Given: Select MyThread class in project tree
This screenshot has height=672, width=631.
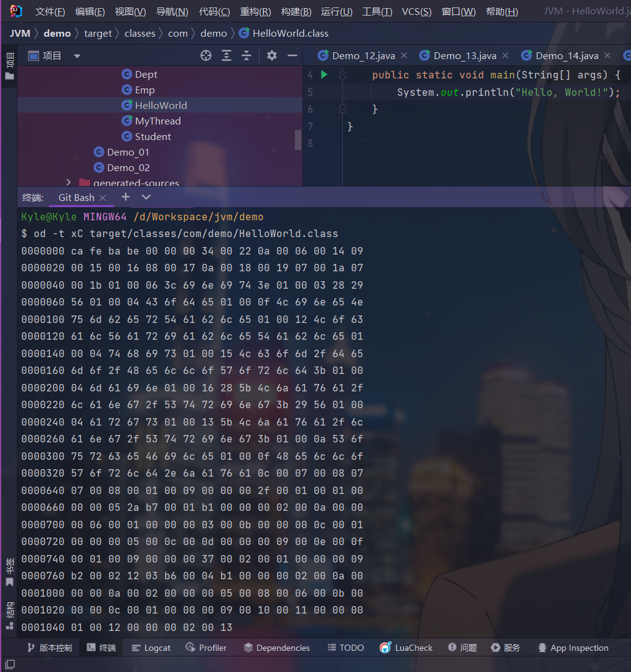Looking at the screenshot, I should coord(157,121).
